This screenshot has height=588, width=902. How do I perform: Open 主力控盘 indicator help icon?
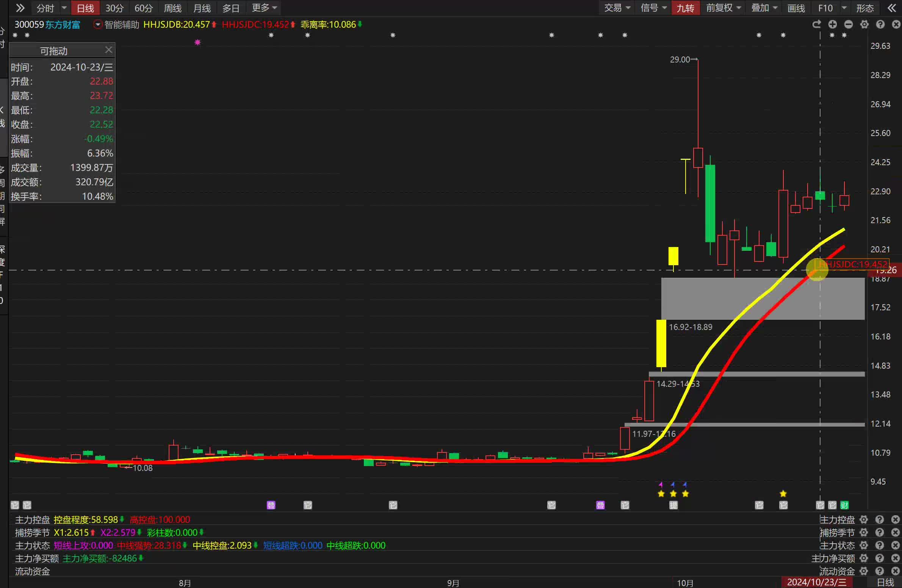pyautogui.click(x=880, y=519)
